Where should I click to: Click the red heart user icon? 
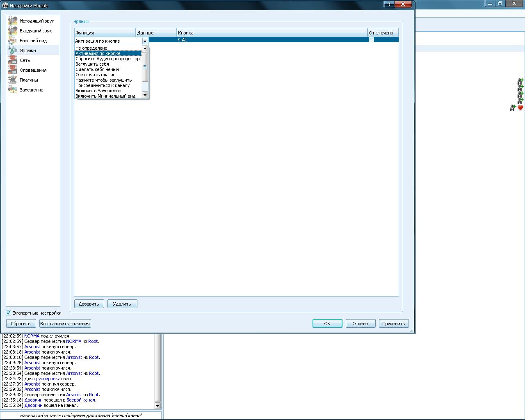(x=520, y=108)
